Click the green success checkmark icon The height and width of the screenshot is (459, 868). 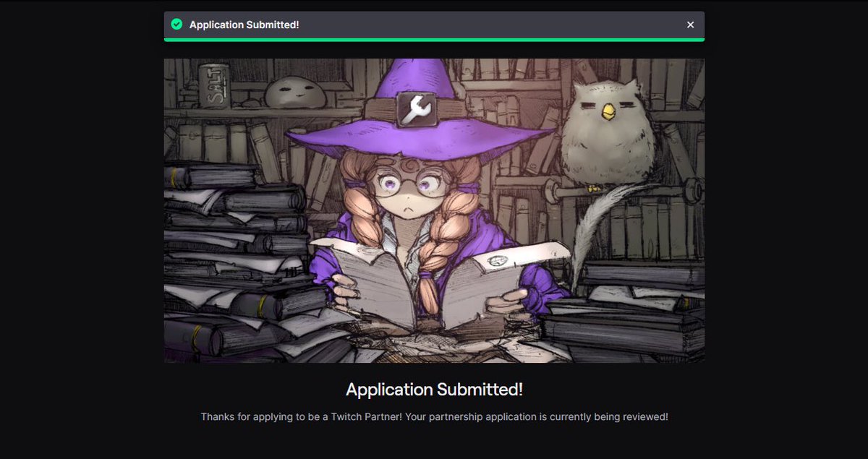click(x=176, y=25)
